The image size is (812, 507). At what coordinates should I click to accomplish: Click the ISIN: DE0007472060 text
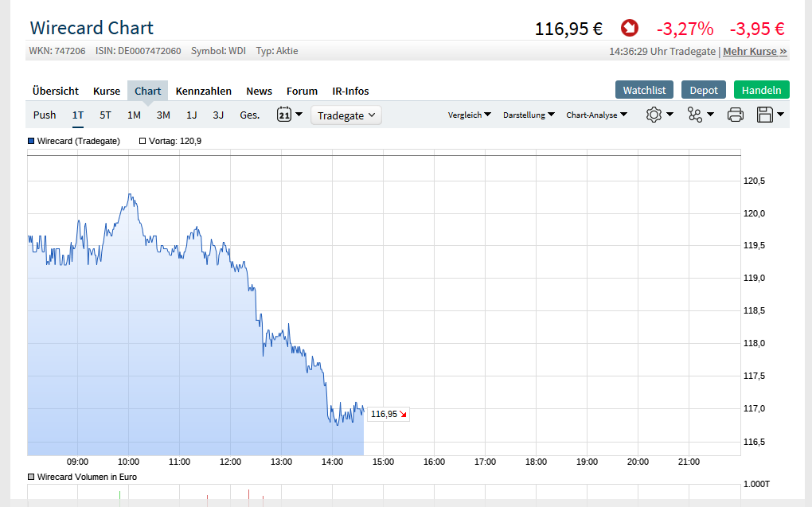tap(139, 51)
